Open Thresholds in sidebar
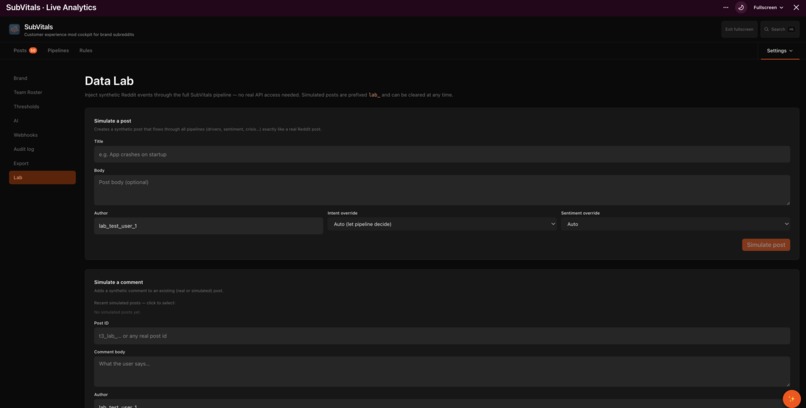Viewport: 806px width, 408px height. pos(42,106)
